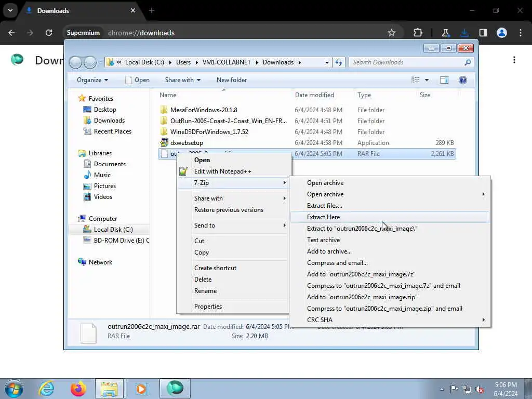Open Windows Start button
This screenshot has height=399, width=532.
(14, 389)
